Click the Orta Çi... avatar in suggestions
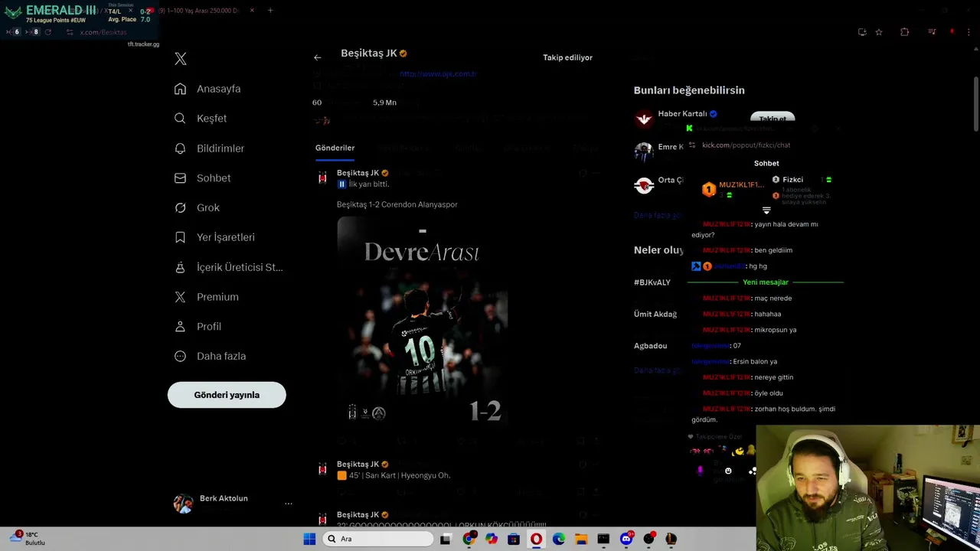This screenshot has width=980, height=551. [x=644, y=185]
